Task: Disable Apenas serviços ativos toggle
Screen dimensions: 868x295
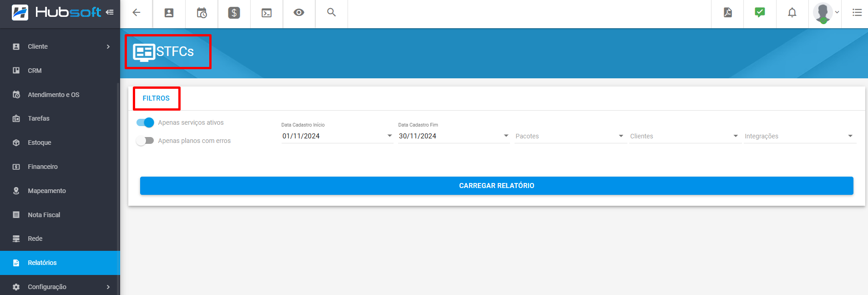Action: 145,122
